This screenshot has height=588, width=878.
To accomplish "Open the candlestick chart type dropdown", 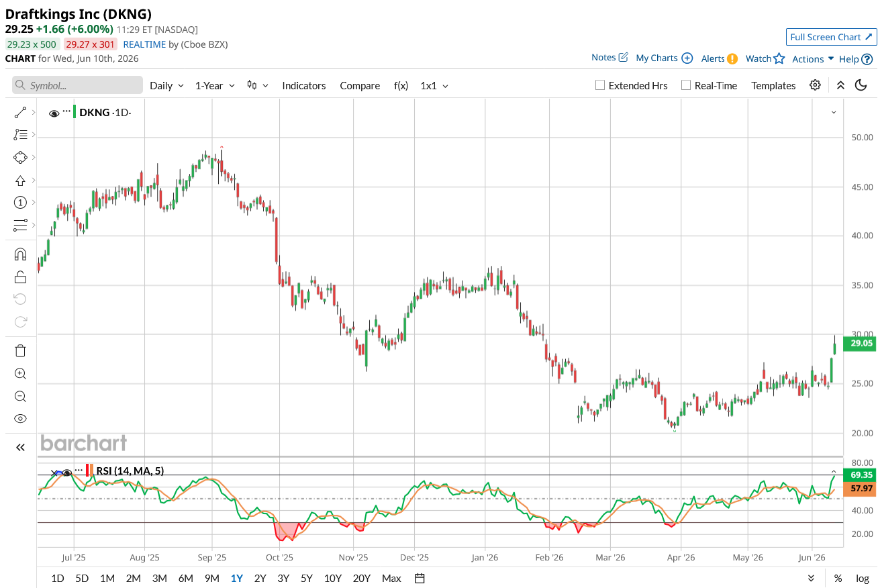I will [258, 85].
